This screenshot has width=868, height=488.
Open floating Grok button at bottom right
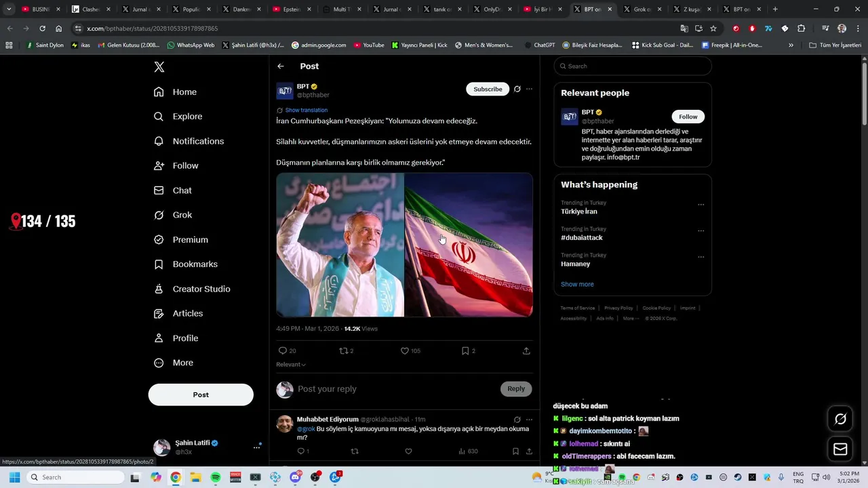click(x=840, y=419)
